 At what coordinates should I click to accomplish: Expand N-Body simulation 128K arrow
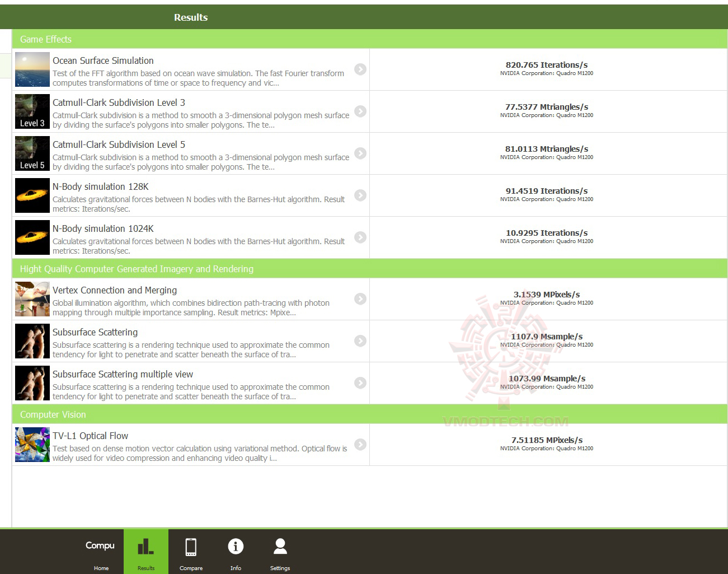(x=360, y=195)
